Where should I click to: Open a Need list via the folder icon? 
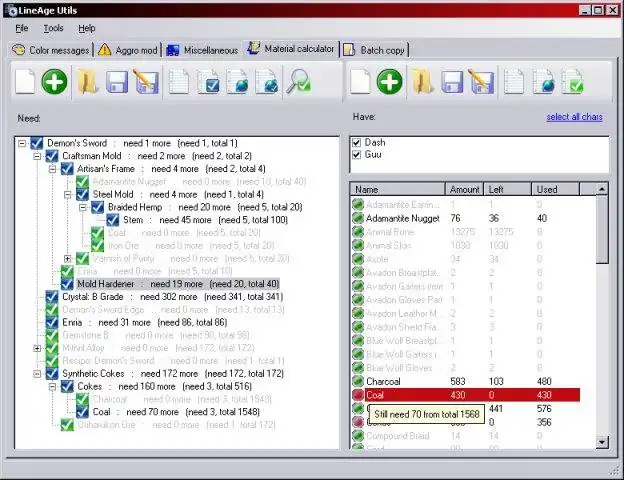click(87, 82)
